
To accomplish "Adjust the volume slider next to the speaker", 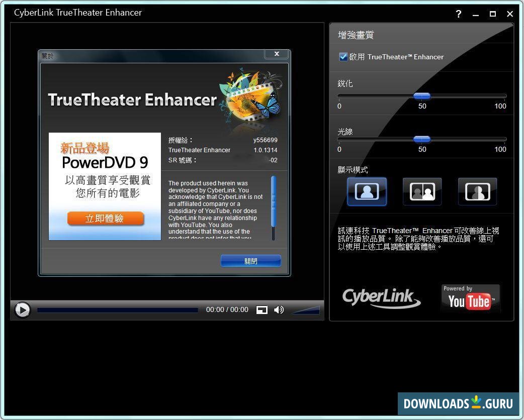I will point(307,310).
